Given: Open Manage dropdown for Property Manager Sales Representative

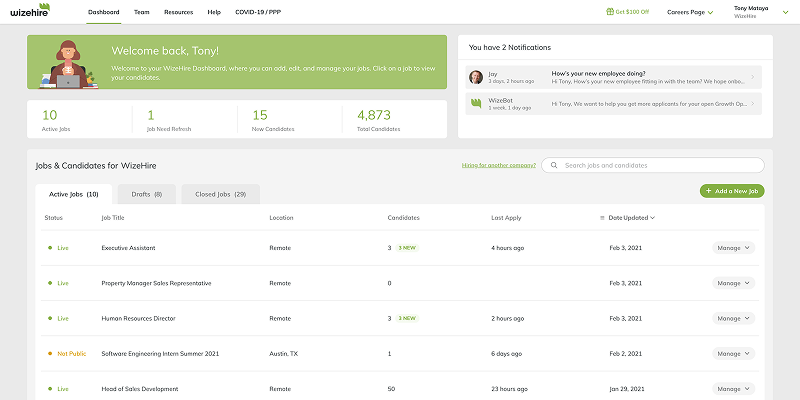Looking at the screenshot, I should [733, 283].
